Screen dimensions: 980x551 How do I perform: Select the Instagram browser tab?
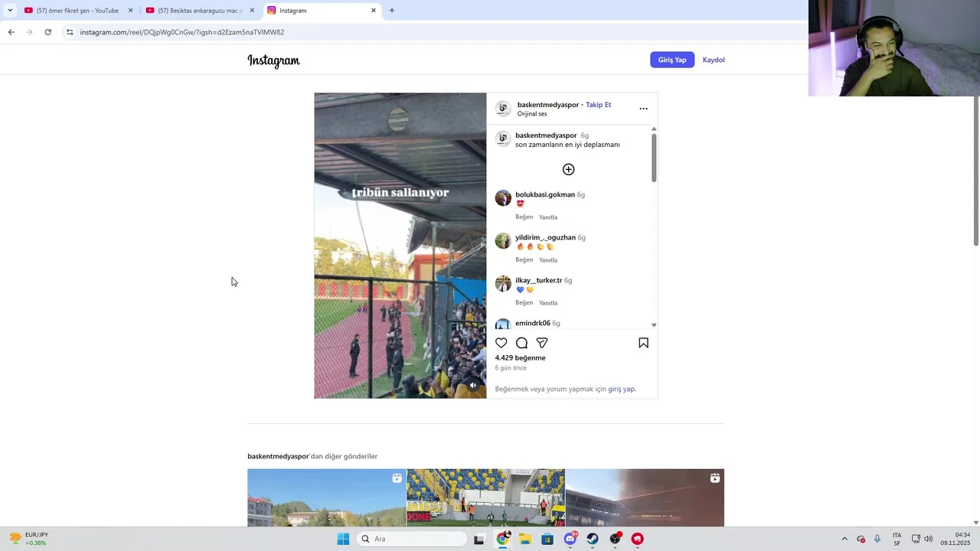click(x=322, y=11)
